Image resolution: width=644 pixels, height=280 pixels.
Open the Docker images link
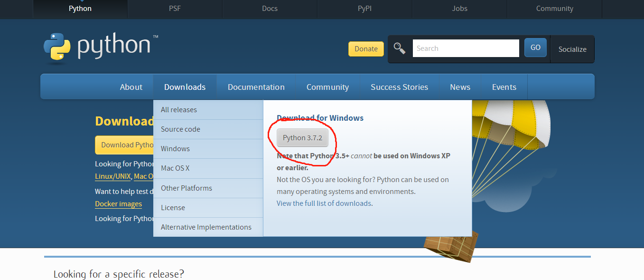[x=118, y=204]
